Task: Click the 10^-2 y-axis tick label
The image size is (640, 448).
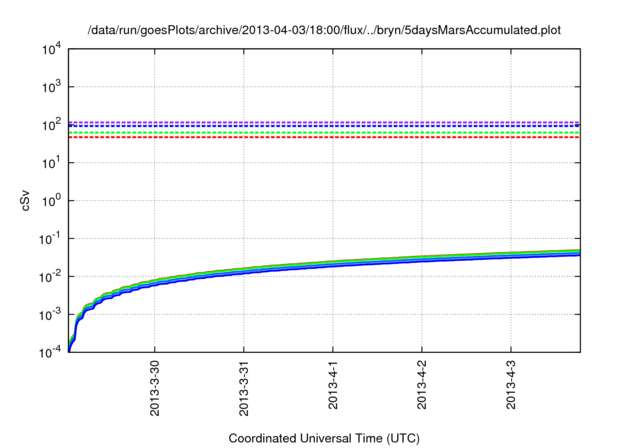Action: (50, 277)
